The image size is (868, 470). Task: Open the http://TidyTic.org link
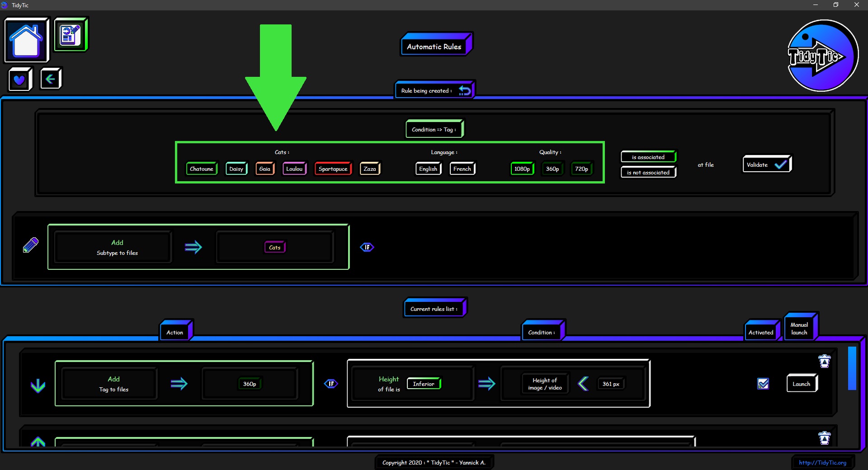click(x=822, y=462)
